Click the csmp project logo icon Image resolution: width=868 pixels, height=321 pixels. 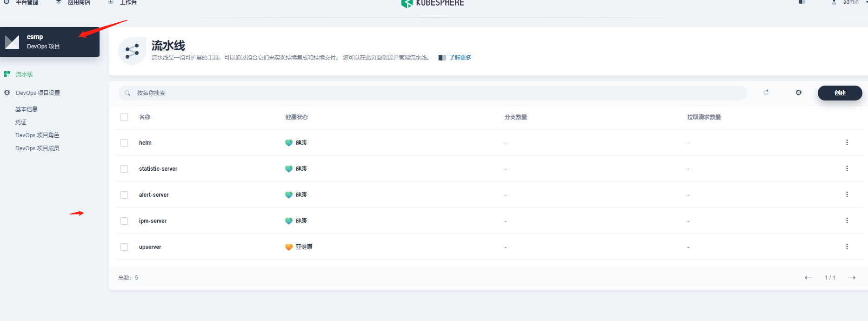12,42
